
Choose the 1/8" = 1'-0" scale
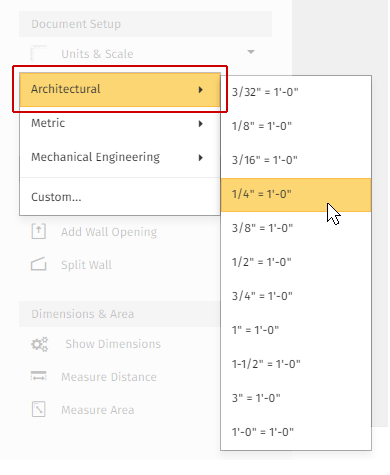(296, 126)
